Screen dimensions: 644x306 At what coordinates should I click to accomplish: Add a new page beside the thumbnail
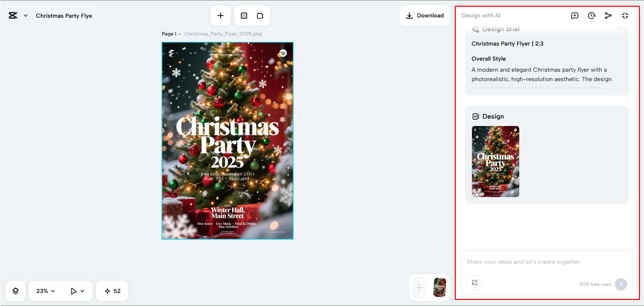419,288
